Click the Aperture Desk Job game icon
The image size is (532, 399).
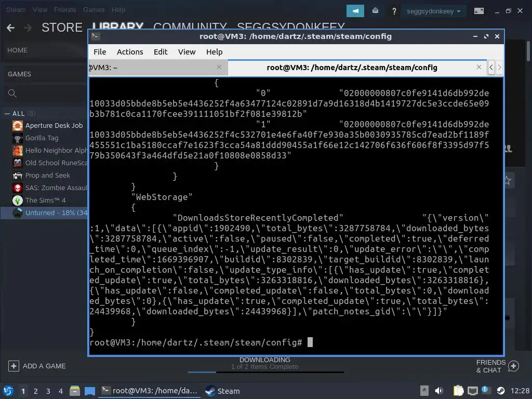tap(18, 126)
